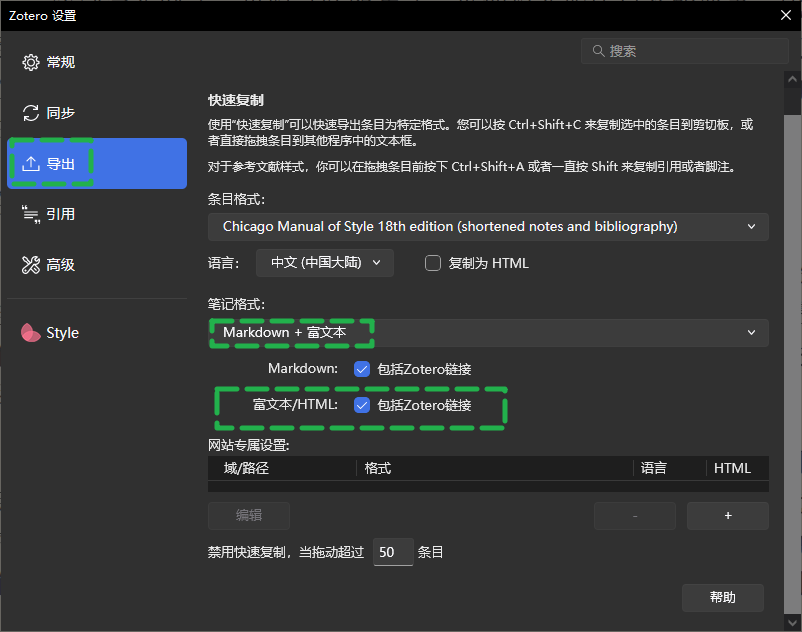Screen dimensions: 802x632
Task: Open the 条目格式 Chicago Manual style dropdown
Action: (x=488, y=227)
